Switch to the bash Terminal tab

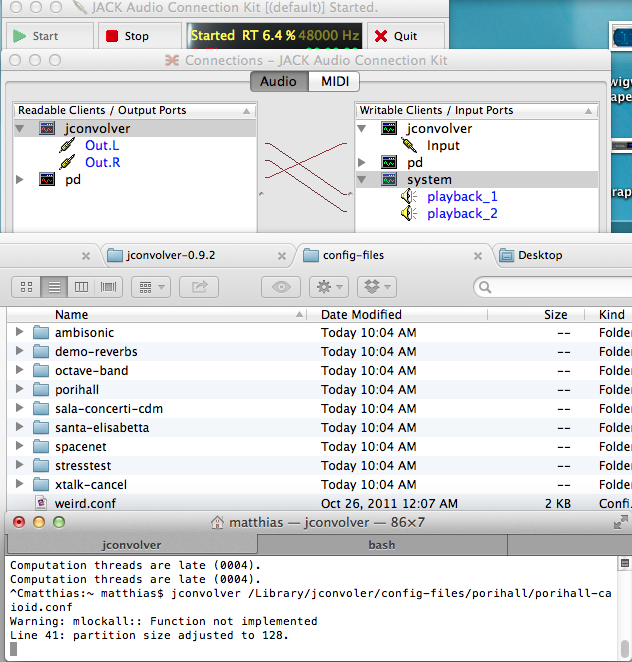pos(382,545)
